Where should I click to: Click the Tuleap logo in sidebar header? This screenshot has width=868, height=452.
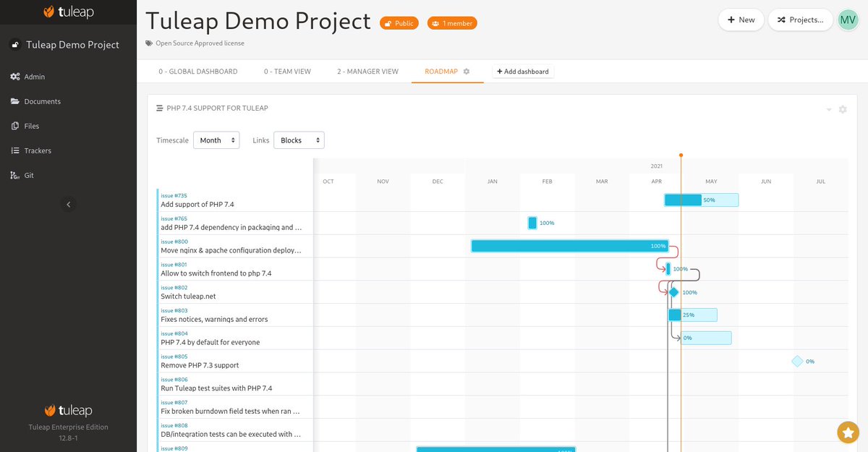pos(68,12)
